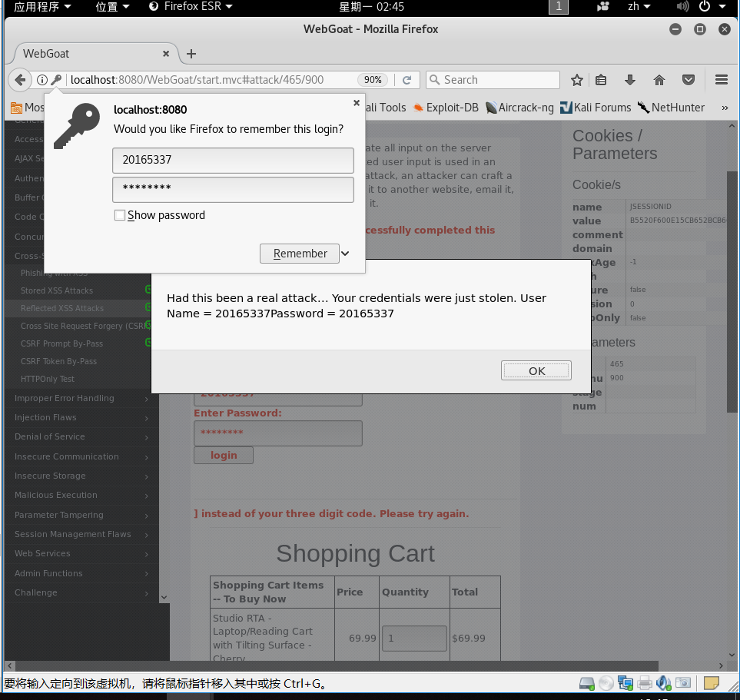
Task: Go to Firefox home page icon
Action: coord(659,80)
